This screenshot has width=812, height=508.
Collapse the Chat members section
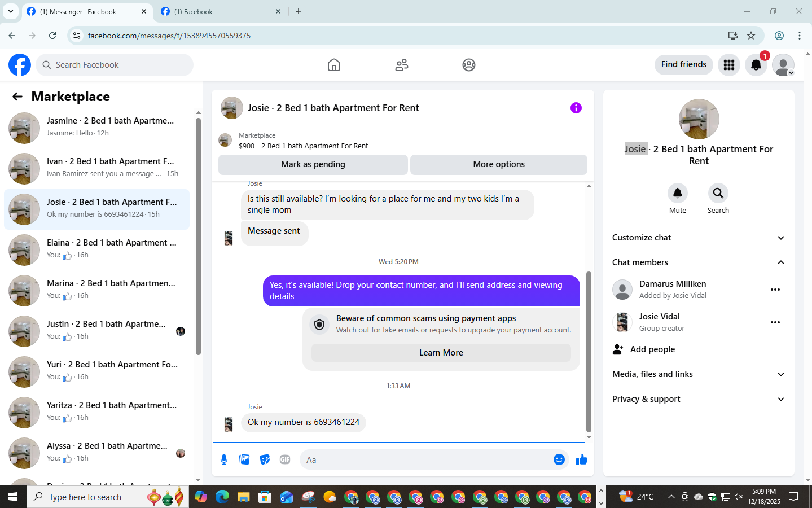coord(699,262)
